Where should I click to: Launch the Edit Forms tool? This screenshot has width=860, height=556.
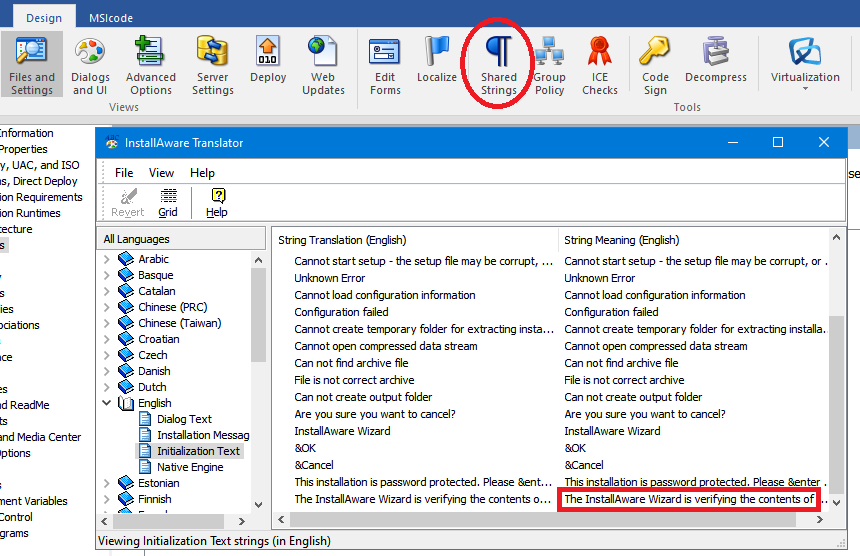[385, 65]
